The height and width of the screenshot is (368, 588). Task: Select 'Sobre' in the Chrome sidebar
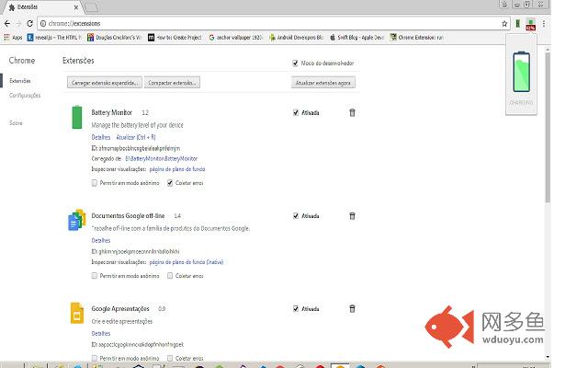(16, 122)
